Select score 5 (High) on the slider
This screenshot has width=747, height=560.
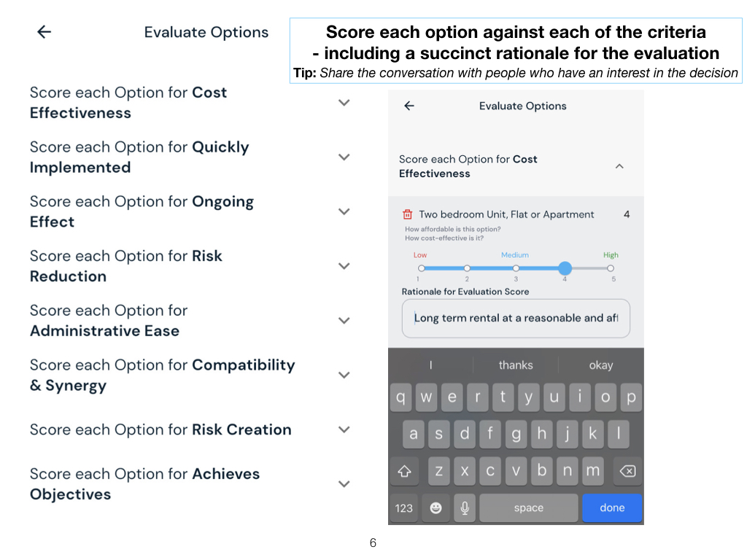(x=611, y=268)
